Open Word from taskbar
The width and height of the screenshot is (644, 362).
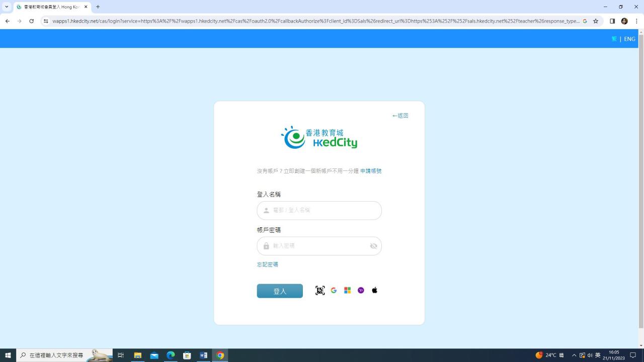203,355
